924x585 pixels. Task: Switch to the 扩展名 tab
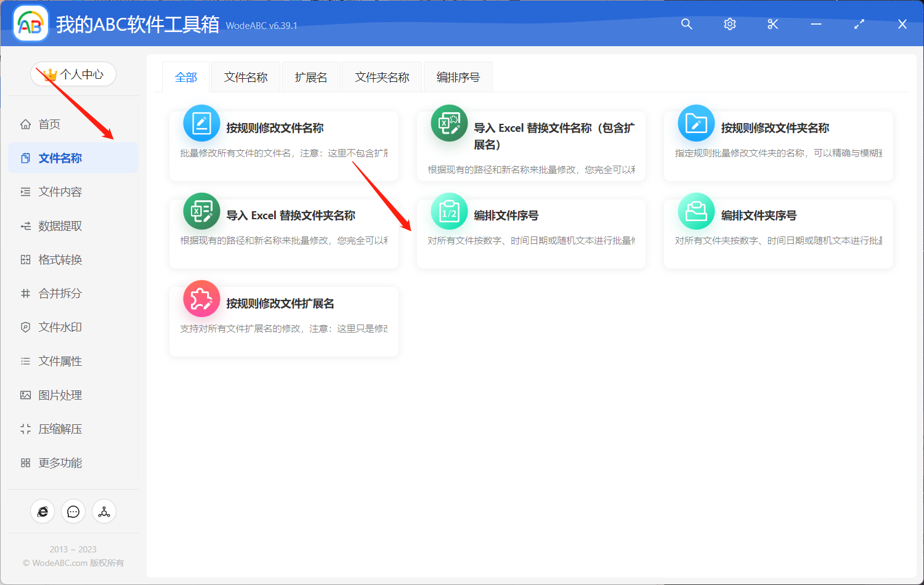[310, 76]
